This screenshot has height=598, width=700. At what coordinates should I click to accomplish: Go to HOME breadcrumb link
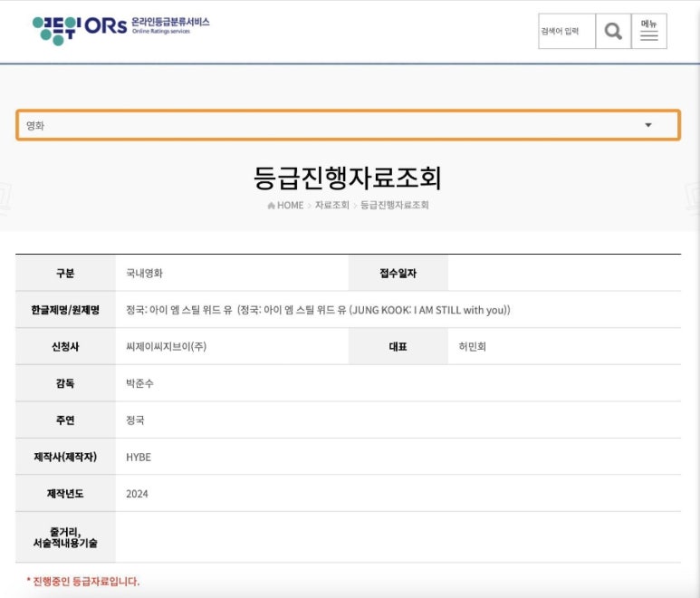pyautogui.click(x=290, y=206)
